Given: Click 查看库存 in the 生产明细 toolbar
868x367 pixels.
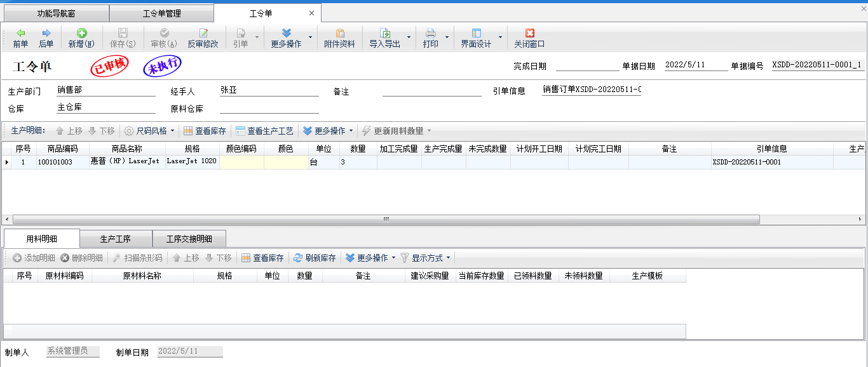Looking at the screenshot, I should pos(205,131).
